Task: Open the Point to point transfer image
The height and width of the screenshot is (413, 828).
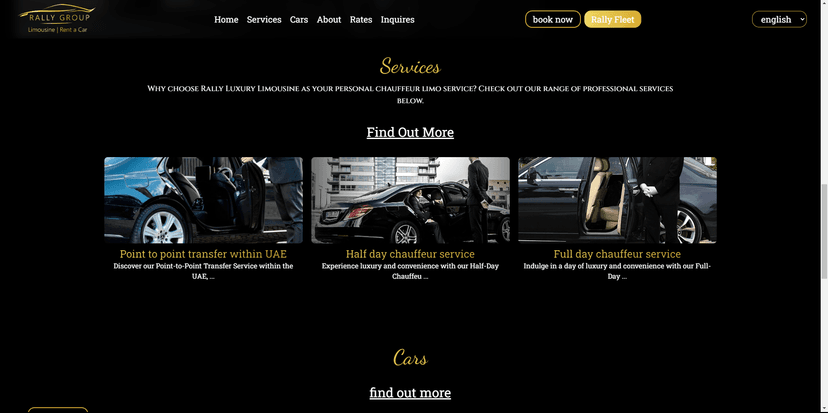Action: 203,200
